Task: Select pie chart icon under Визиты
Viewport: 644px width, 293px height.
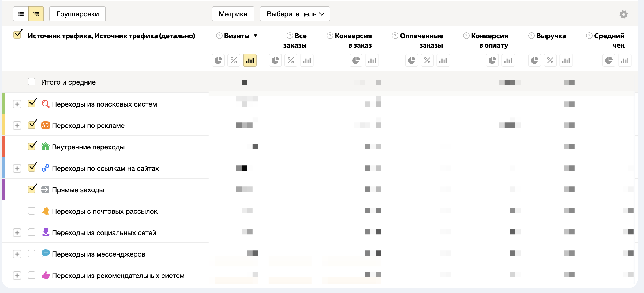Action: 218,60
